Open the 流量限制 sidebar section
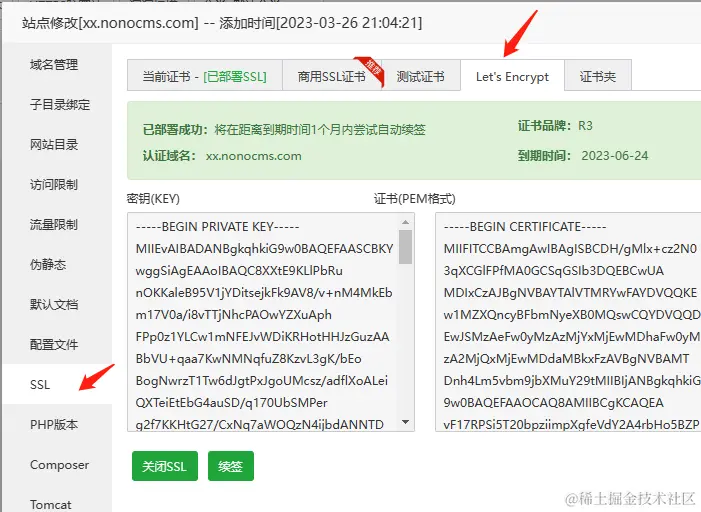Screen dimensions: 701x512 click(54, 224)
